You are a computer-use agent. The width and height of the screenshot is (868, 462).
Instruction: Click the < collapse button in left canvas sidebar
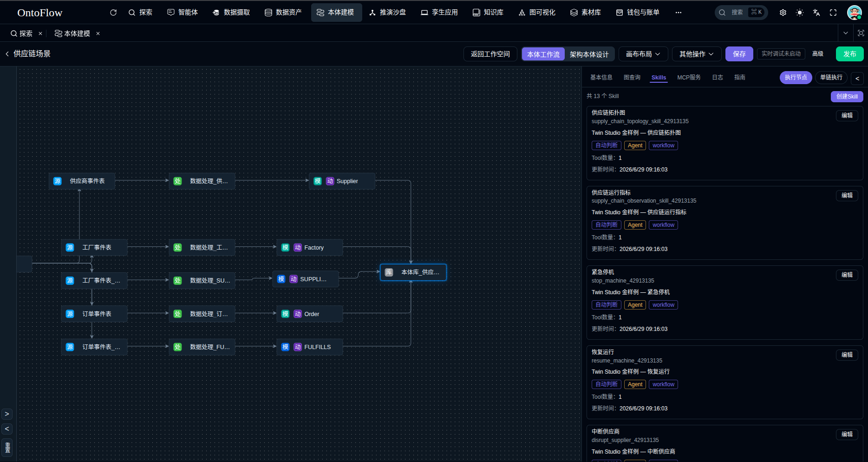click(7, 429)
